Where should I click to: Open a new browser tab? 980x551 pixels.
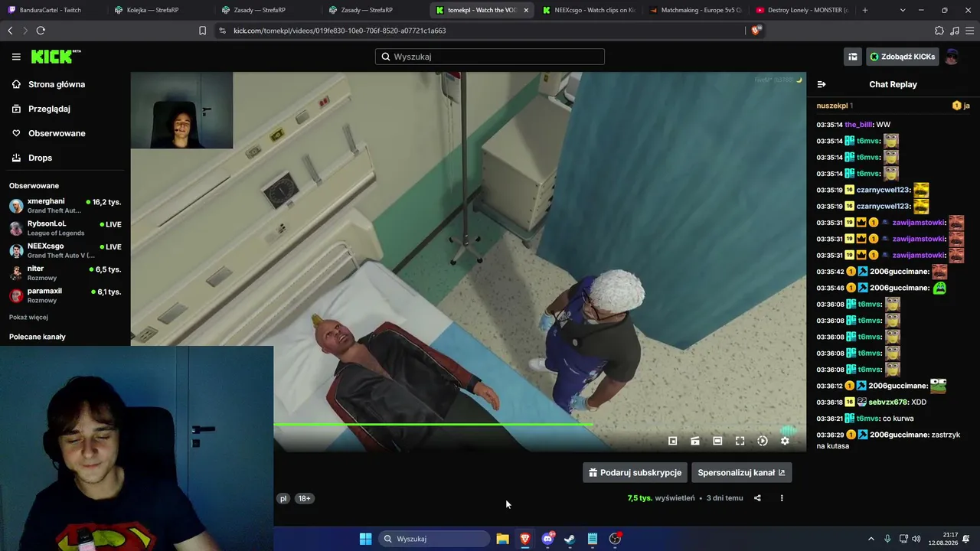865,10
